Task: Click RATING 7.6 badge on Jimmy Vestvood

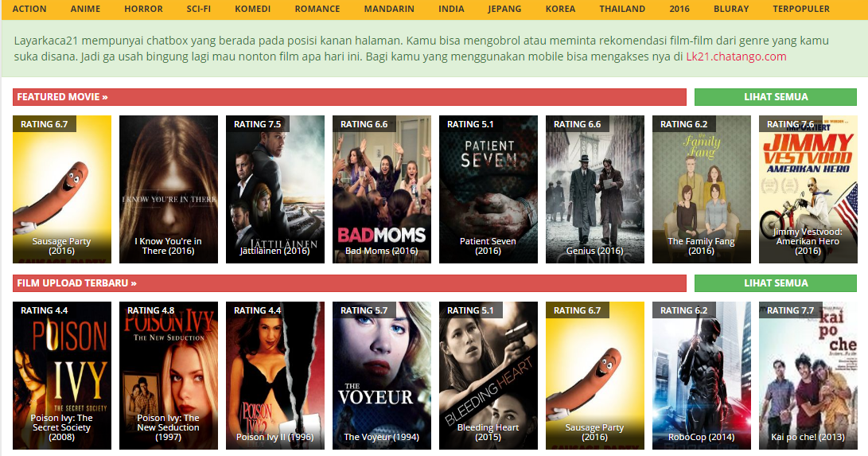Action: coord(791,124)
